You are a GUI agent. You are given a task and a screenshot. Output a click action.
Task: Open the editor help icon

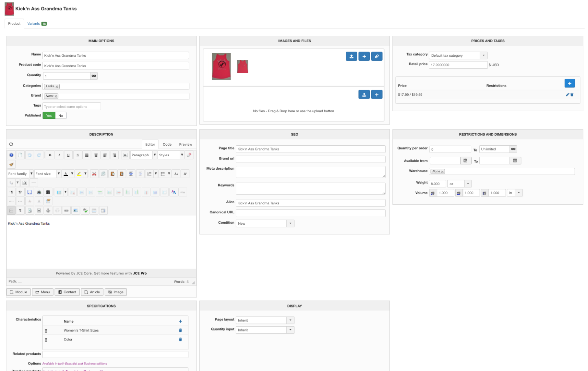point(11,155)
